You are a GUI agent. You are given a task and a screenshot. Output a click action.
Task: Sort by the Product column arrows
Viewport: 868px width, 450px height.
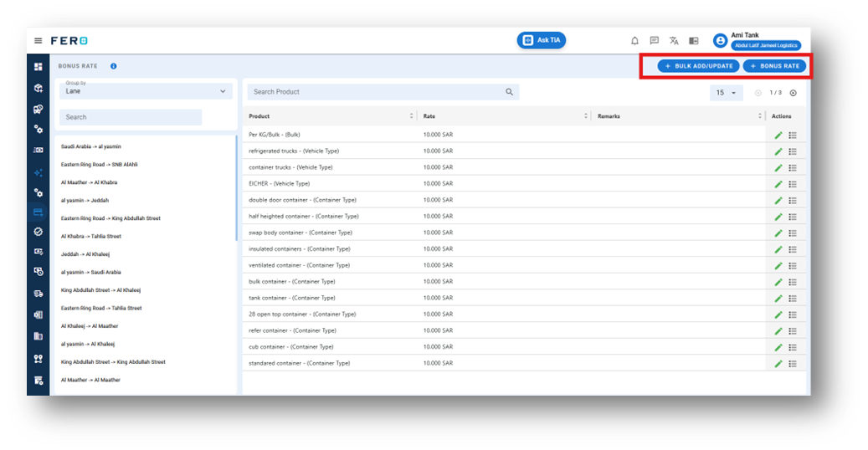click(411, 116)
